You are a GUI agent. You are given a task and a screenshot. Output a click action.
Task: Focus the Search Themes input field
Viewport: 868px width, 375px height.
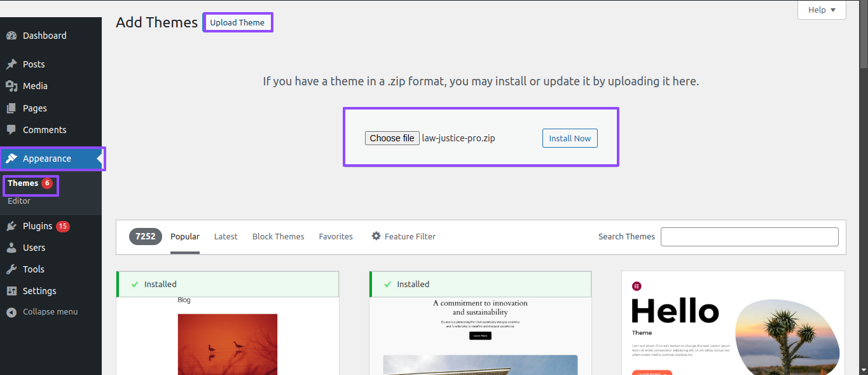click(x=750, y=236)
